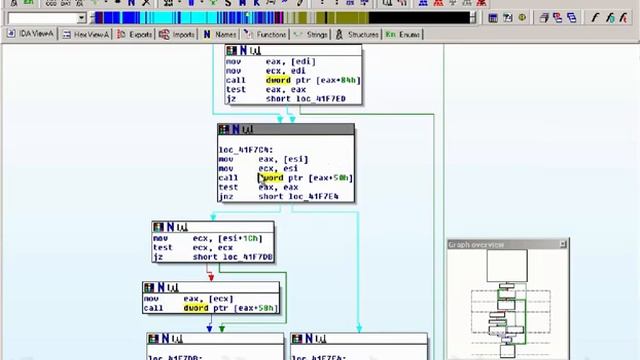Click the color icon on the 'mov eax, [edi]' node
The image size is (640, 360).
click(x=231, y=51)
